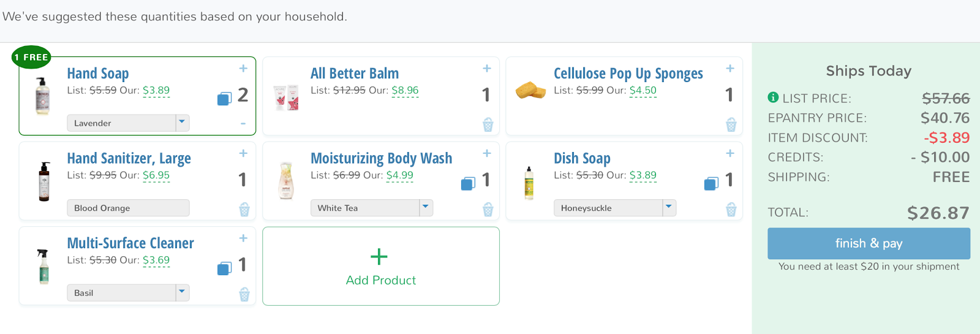Remove Dish Soap via trash icon
The height and width of the screenshot is (334, 980).
[x=731, y=210]
